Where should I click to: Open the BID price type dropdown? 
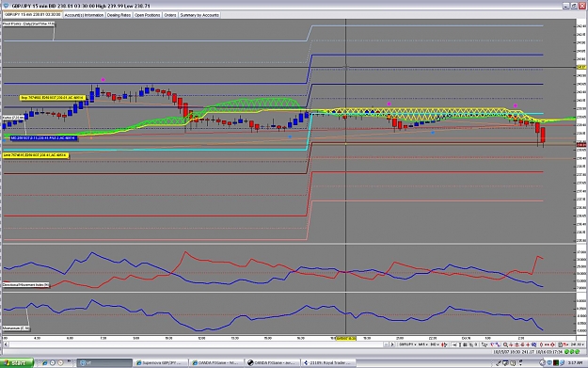pos(435,344)
